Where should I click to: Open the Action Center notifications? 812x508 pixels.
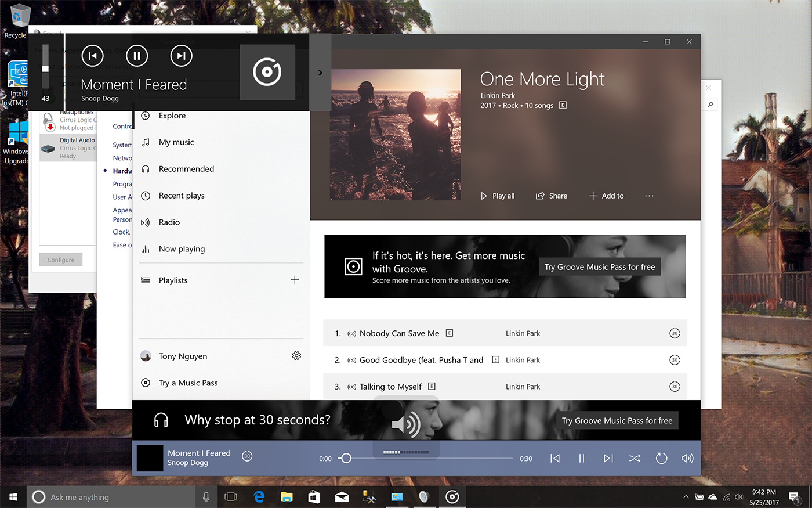pos(795,497)
